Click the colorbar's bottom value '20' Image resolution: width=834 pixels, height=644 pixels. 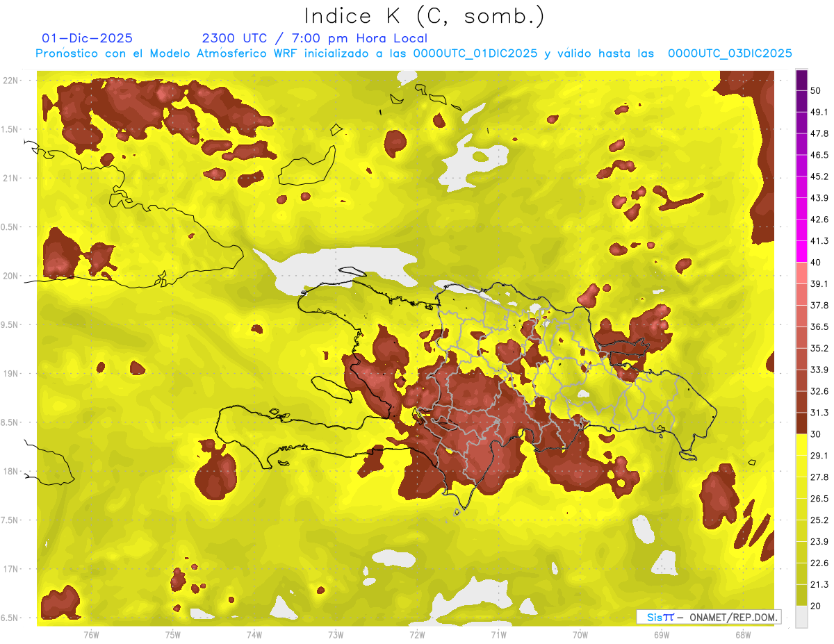pyautogui.click(x=816, y=606)
